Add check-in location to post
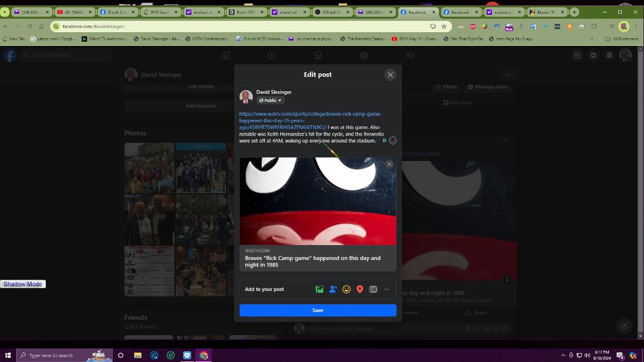The width and height of the screenshot is (644, 362). (360, 289)
